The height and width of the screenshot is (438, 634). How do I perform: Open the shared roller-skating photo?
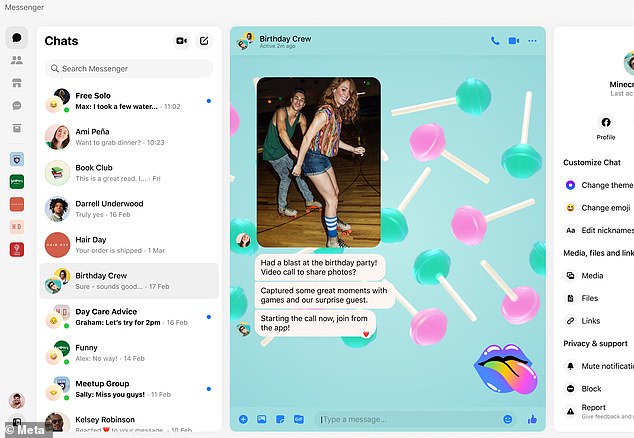tap(318, 162)
